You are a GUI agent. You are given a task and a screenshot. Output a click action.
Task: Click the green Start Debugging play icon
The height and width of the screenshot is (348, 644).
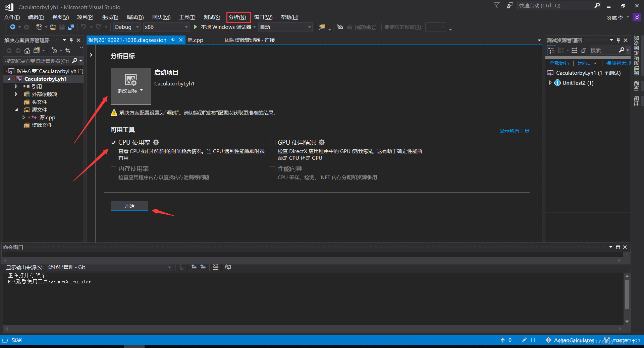(196, 27)
